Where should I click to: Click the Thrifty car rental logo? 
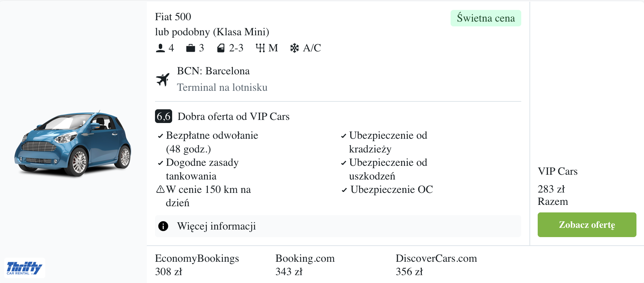(24, 268)
